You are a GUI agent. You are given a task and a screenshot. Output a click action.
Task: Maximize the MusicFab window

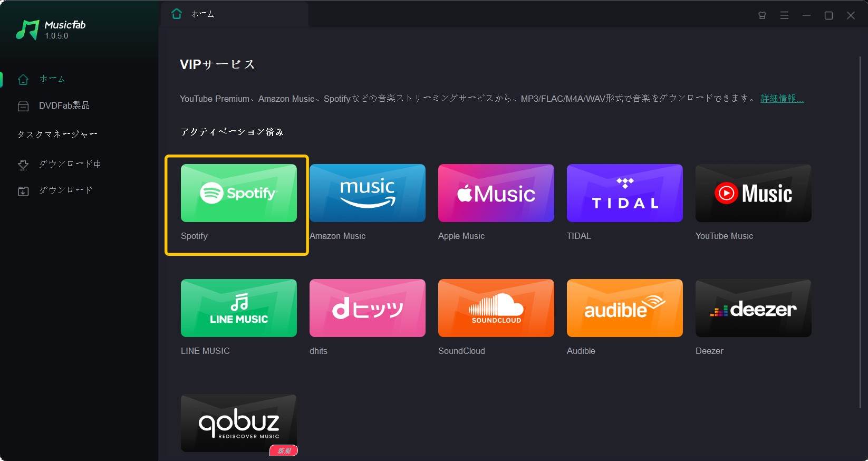pyautogui.click(x=828, y=15)
